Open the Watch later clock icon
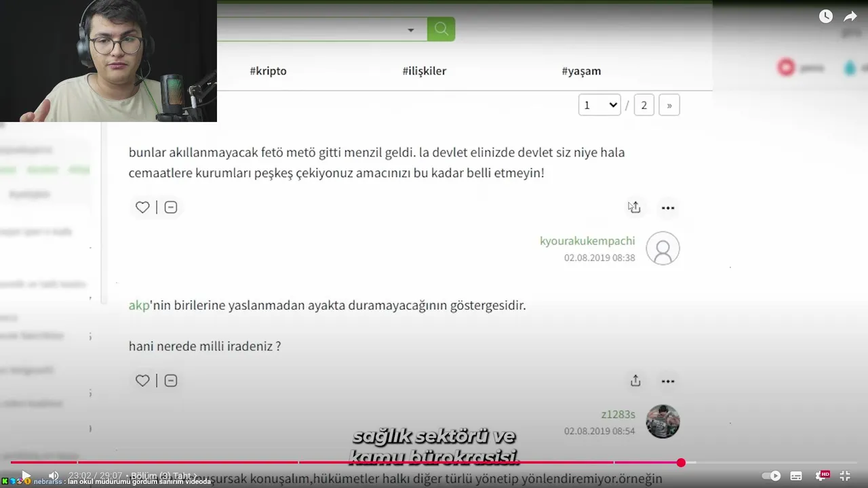 pos(825,16)
